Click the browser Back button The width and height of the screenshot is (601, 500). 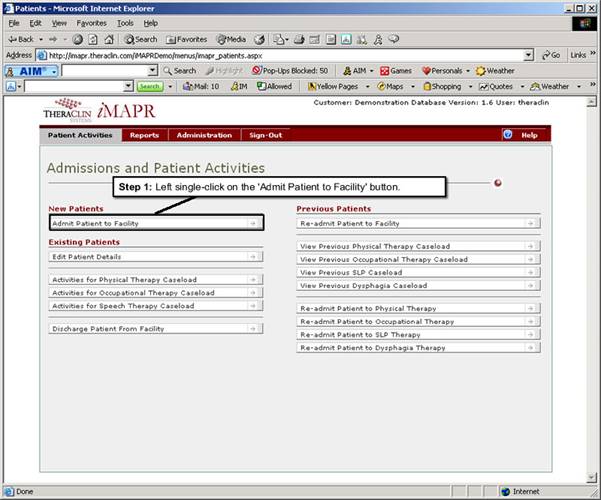20,39
